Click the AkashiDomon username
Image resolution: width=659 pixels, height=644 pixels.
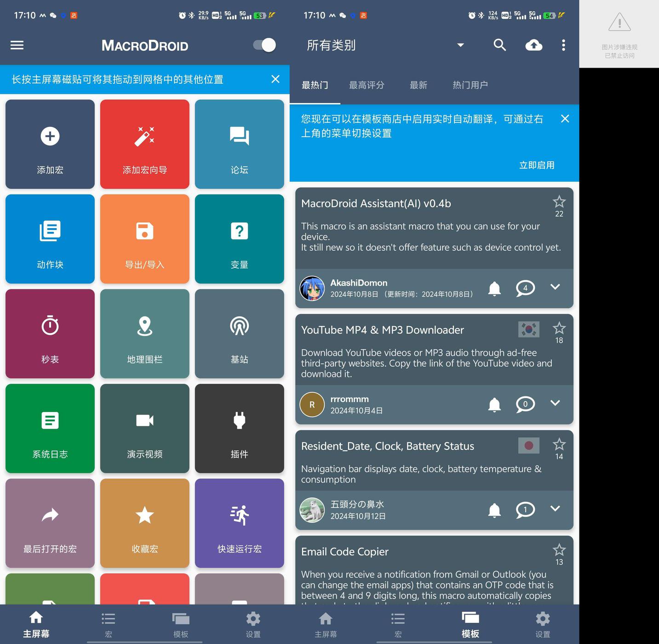[x=359, y=283]
